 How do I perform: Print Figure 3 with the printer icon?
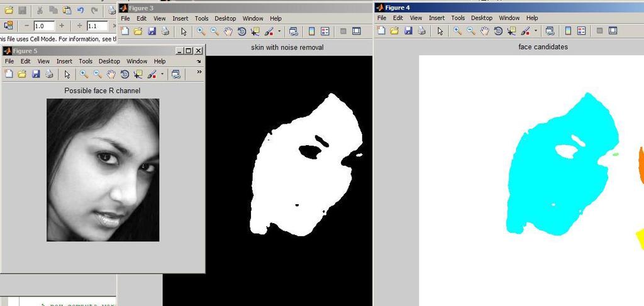coord(165,31)
